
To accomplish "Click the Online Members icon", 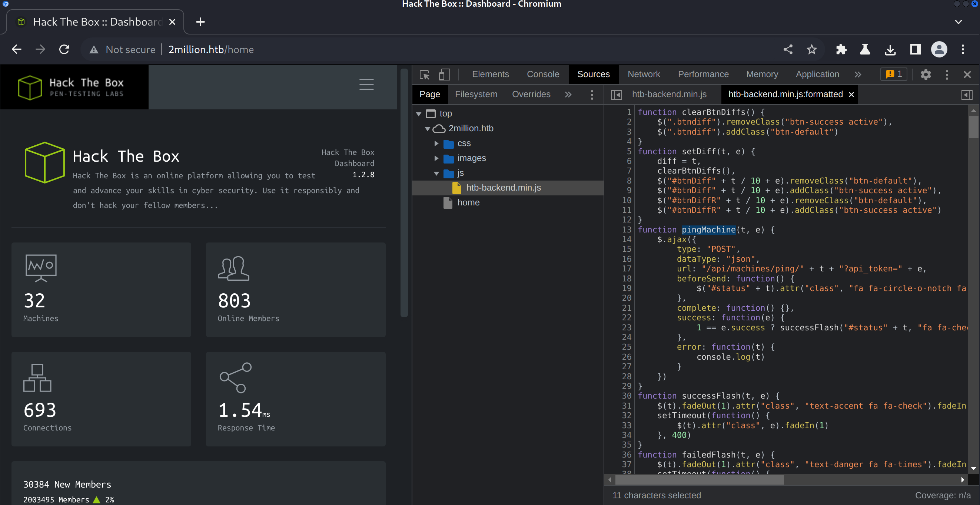I will point(233,268).
